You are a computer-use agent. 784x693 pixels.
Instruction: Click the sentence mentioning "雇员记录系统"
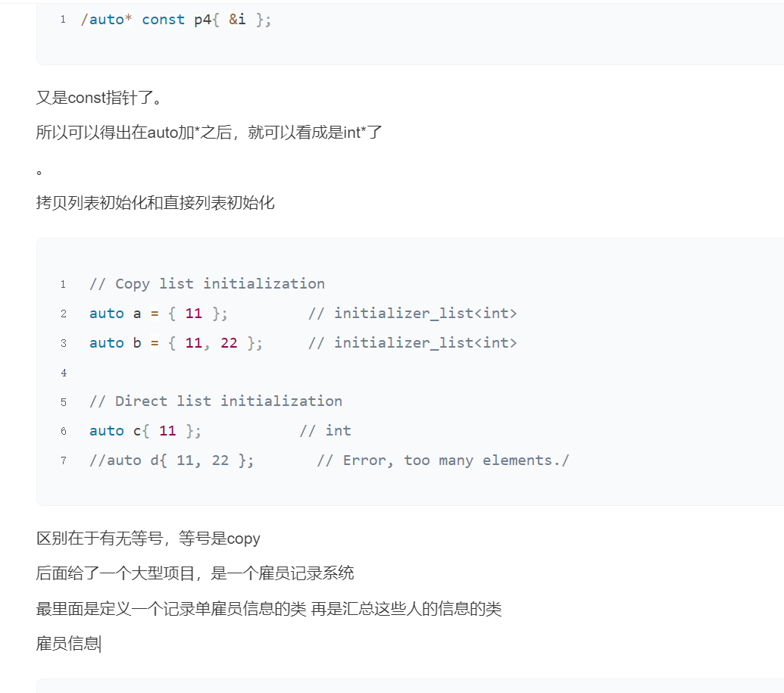(x=195, y=573)
